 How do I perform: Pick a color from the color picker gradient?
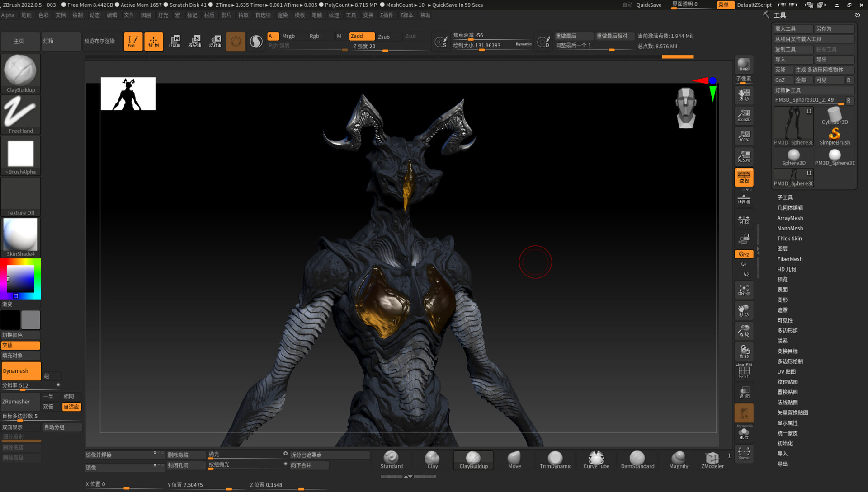[20, 278]
